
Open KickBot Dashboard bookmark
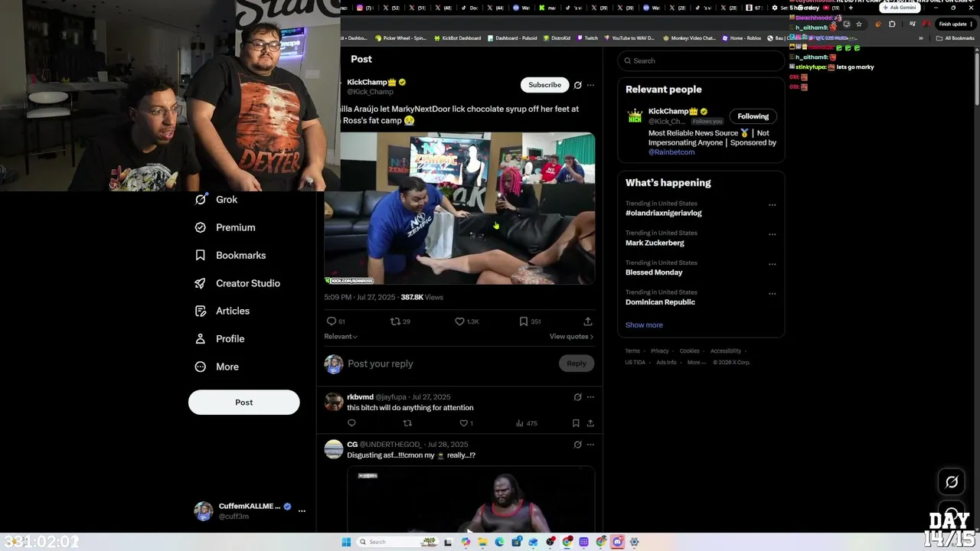457,38
